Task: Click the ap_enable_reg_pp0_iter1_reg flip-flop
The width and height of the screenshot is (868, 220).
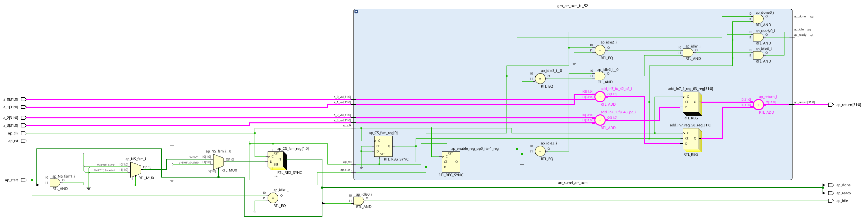Action: (450, 162)
